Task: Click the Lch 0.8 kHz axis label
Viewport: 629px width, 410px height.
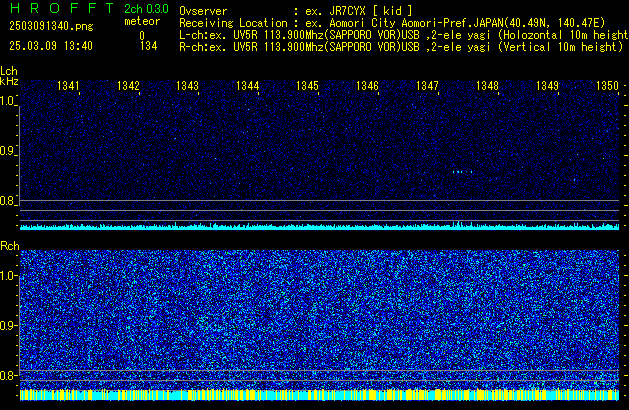Action: click(x=7, y=201)
